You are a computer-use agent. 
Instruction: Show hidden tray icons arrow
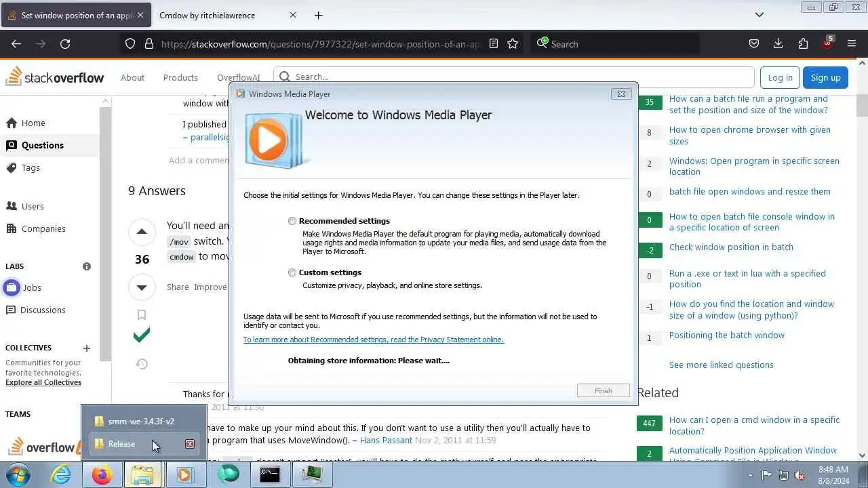751,474
